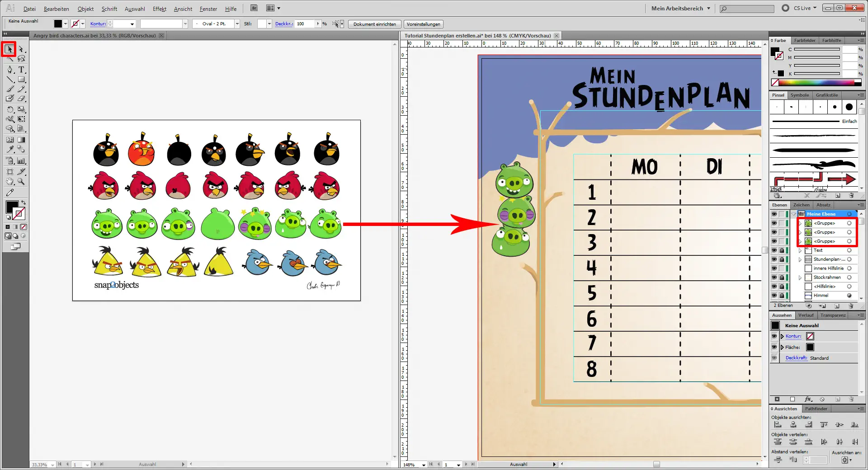
Task: Click the Dokument einrichten button
Action: click(x=374, y=24)
